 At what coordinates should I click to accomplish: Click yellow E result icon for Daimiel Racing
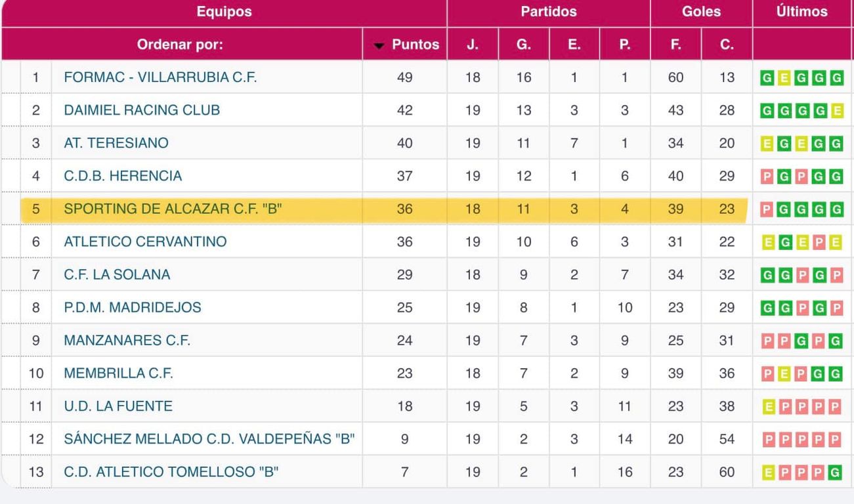(x=836, y=111)
